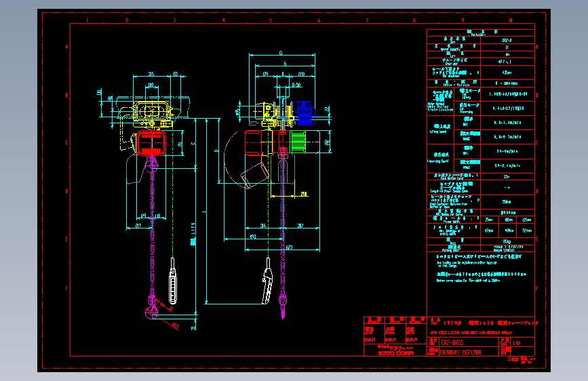This screenshot has height=381, width=588.
Task: Click column marker "5" on top border
Action: click(271, 20)
